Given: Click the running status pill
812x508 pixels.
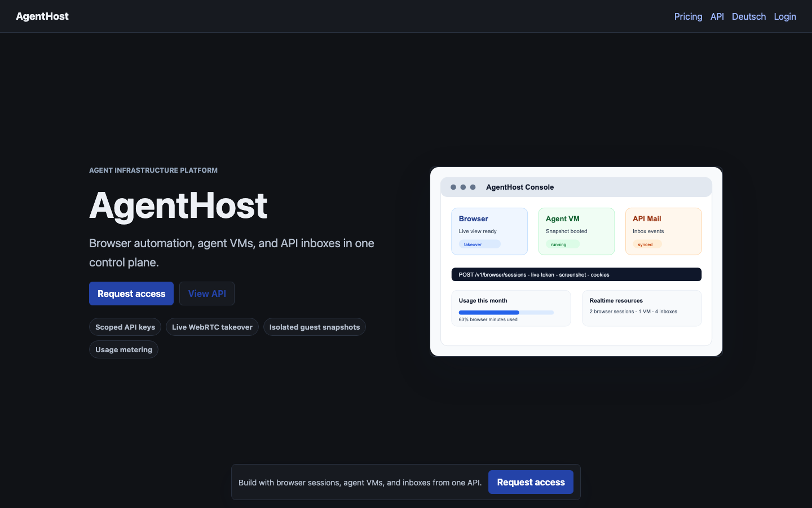Looking at the screenshot, I should click(562, 244).
